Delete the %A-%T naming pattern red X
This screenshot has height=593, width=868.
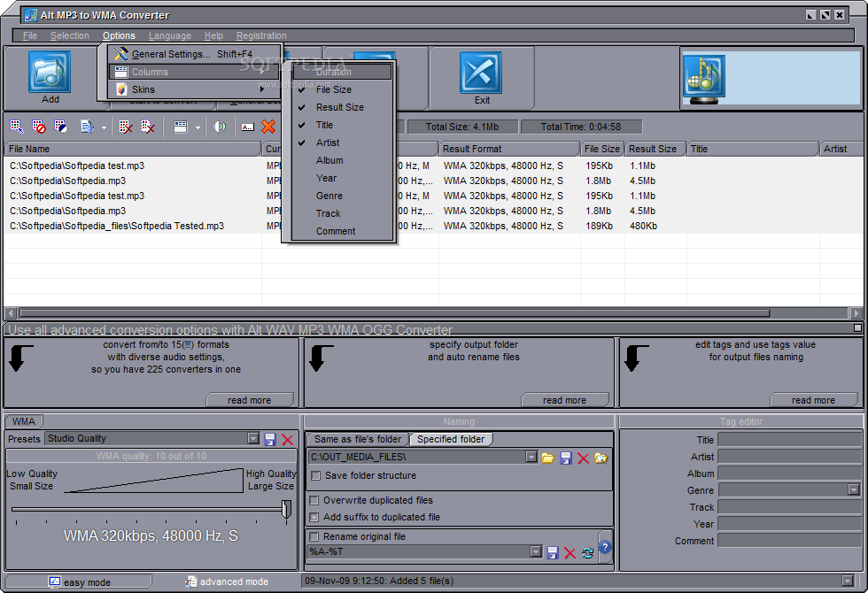pyautogui.click(x=570, y=552)
